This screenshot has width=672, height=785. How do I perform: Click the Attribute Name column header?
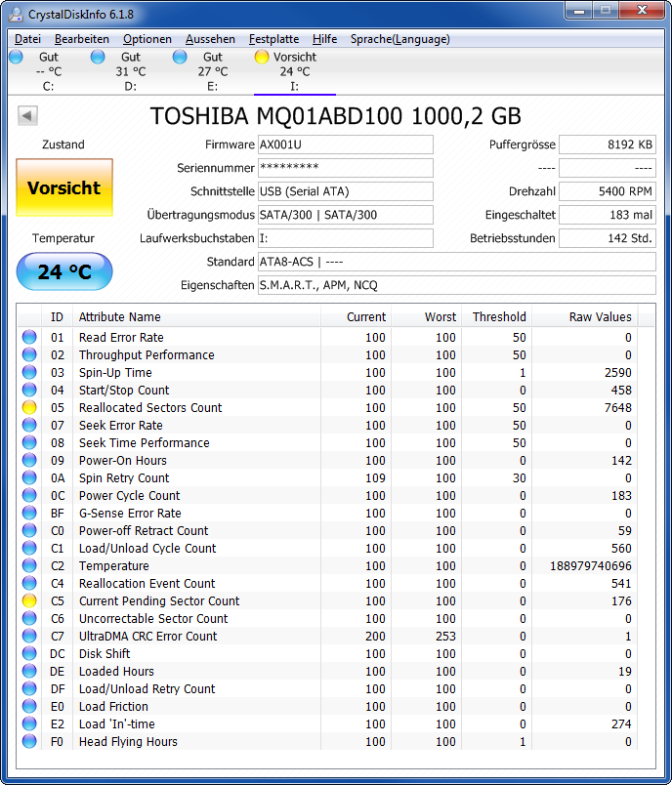[x=196, y=317]
